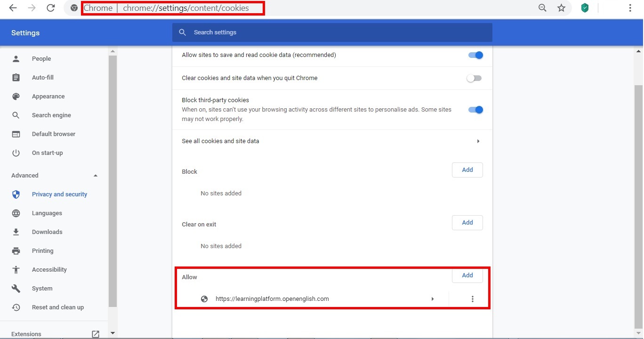Image resolution: width=644 pixels, height=339 pixels.
Task: Collapse the Advanced section arrow
Action: (x=96, y=176)
